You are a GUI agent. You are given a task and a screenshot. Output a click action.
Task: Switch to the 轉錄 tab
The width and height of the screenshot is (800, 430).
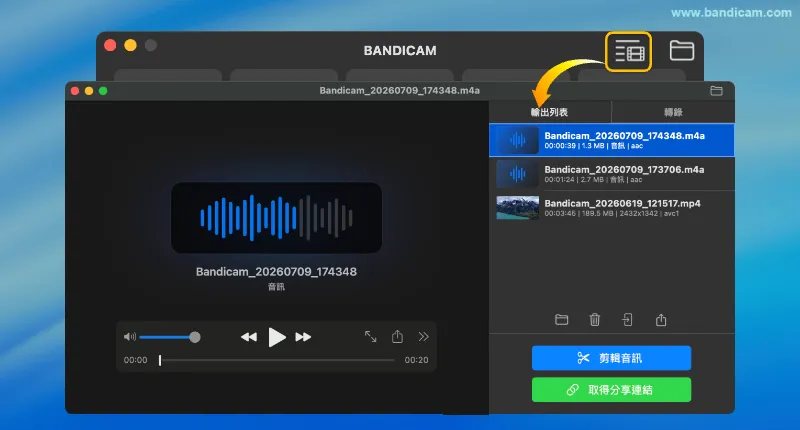click(673, 112)
